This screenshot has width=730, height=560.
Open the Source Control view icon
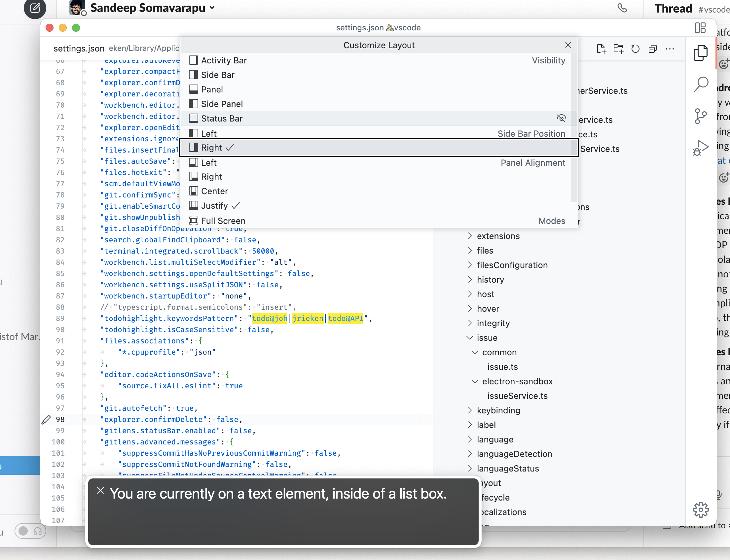(701, 116)
